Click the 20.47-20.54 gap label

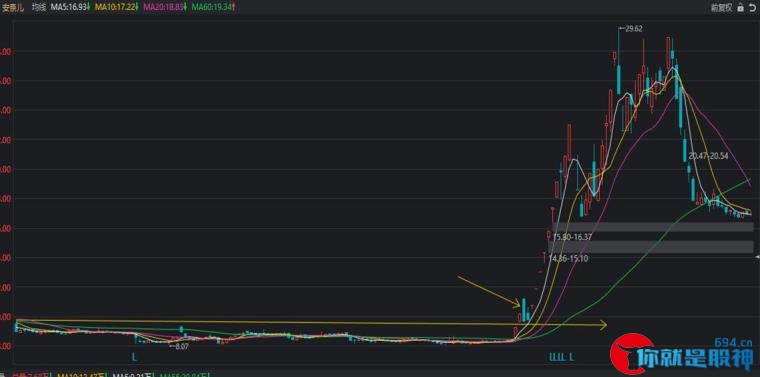coord(708,157)
